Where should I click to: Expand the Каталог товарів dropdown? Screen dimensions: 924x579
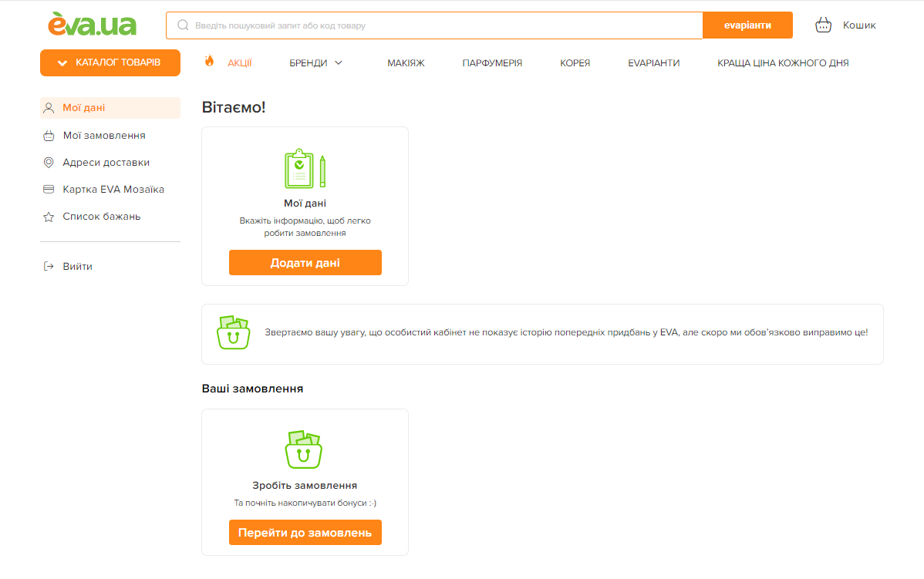click(x=110, y=63)
